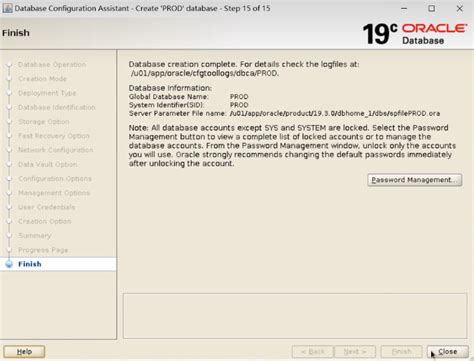Select the Fast Recovery Option step
The height and width of the screenshot is (361, 474).
coord(54,136)
